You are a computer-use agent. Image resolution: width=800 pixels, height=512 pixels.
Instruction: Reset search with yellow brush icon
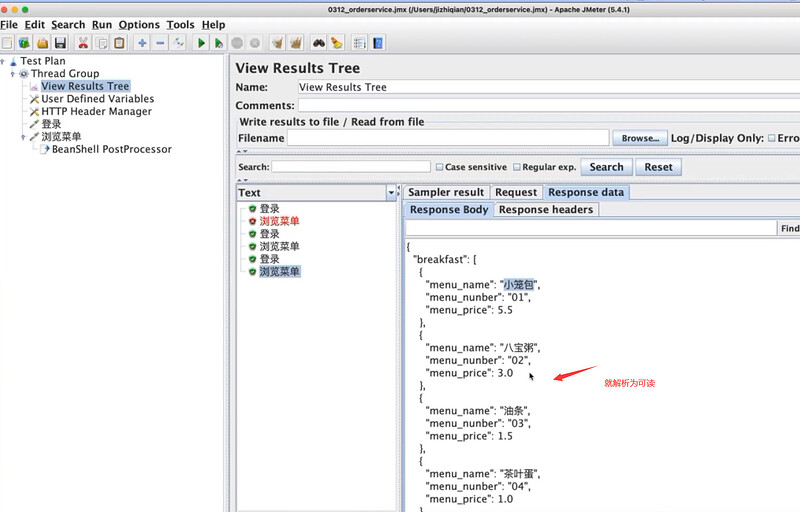(x=337, y=43)
